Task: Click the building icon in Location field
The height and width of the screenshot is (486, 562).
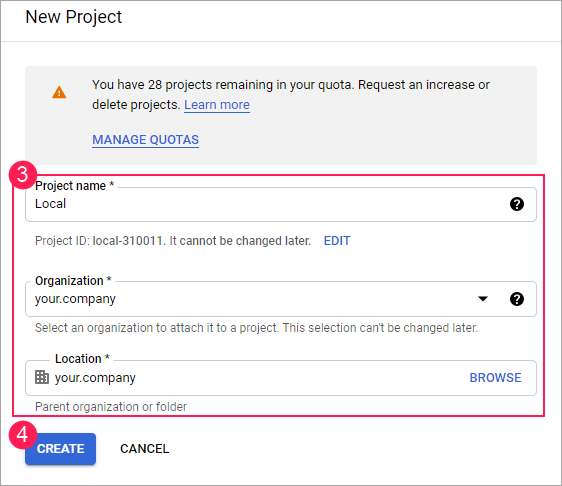Action: coord(42,377)
